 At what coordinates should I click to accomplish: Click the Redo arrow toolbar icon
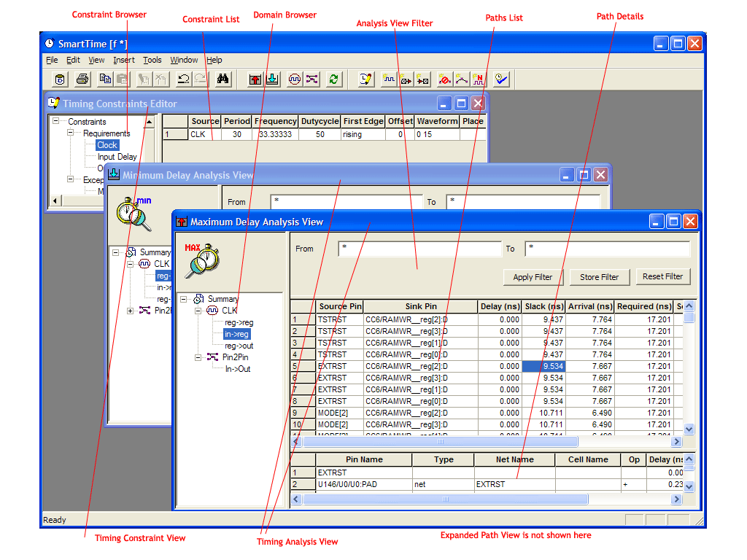[x=201, y=79]
